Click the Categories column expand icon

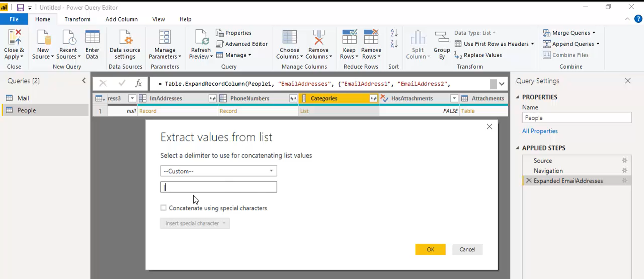(373, 99)
